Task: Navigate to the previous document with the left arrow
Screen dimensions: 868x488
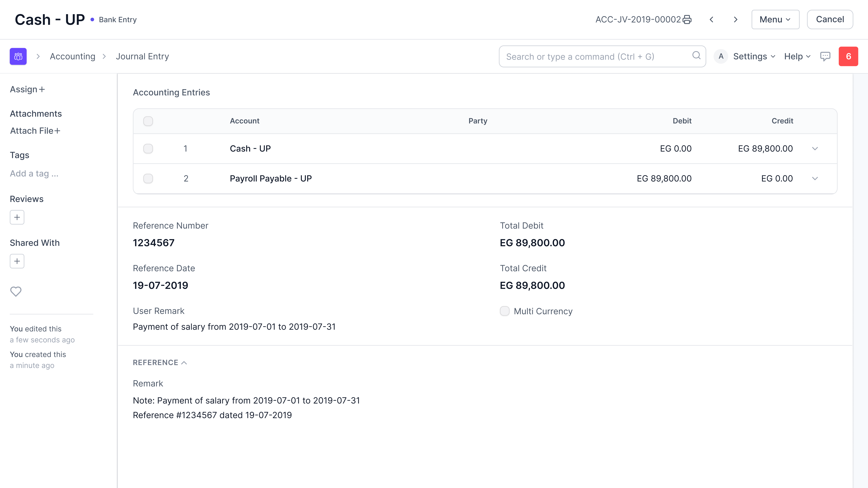Action: click(712, 19)
